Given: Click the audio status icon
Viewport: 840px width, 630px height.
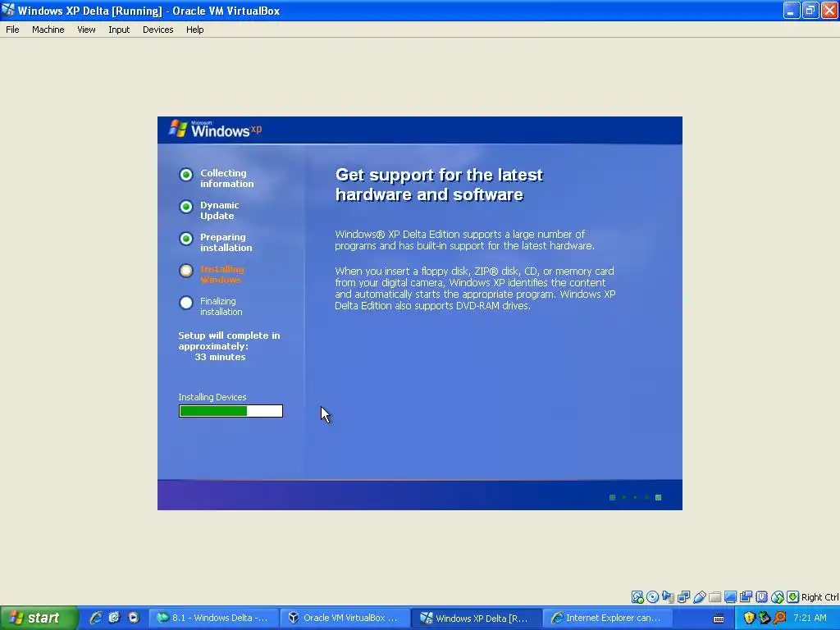Looking at the screenshot, I should pos(668,597).
